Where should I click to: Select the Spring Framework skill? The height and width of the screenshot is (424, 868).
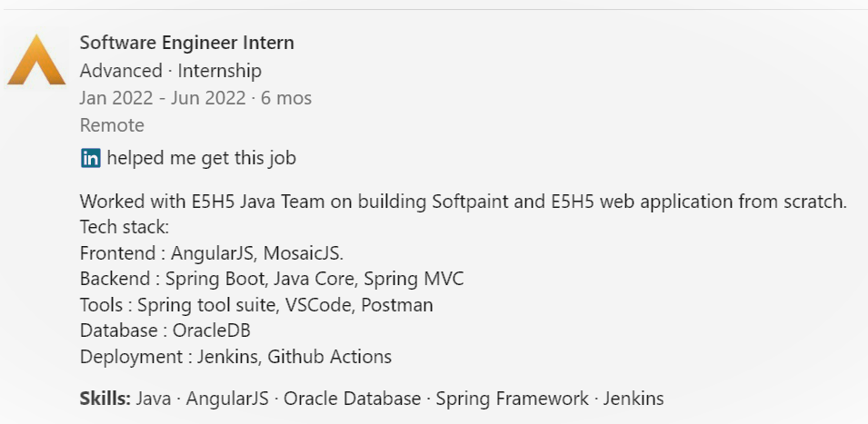tap(512, 398)
